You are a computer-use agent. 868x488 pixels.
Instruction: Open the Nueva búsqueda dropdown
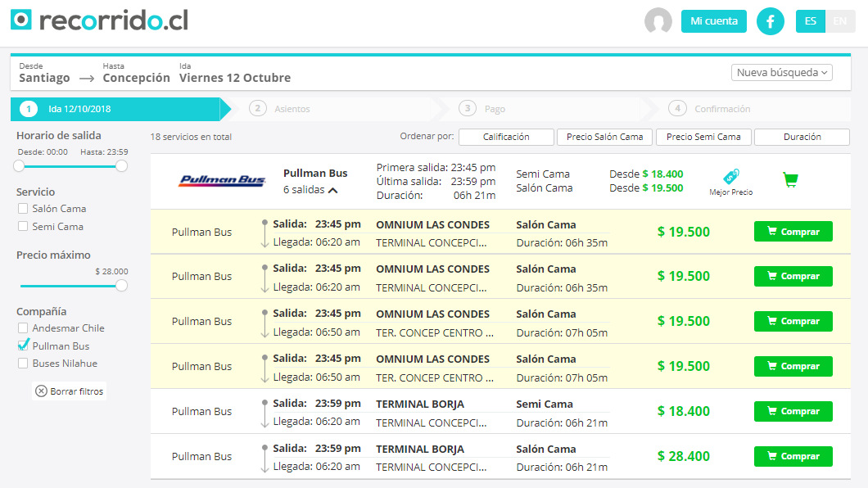coord(782,73)
